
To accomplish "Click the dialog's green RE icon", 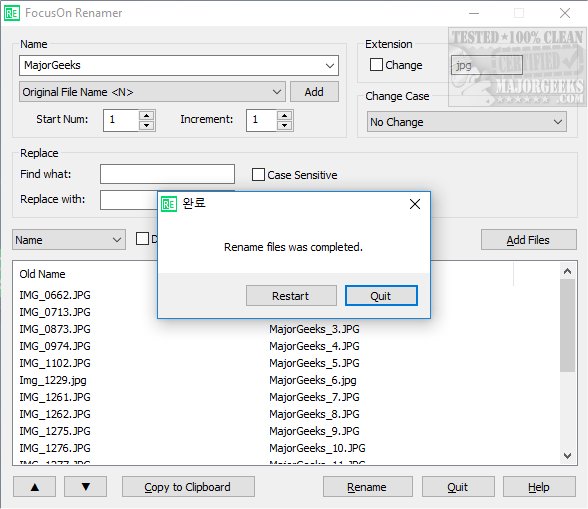I will (x=169, y=204).
